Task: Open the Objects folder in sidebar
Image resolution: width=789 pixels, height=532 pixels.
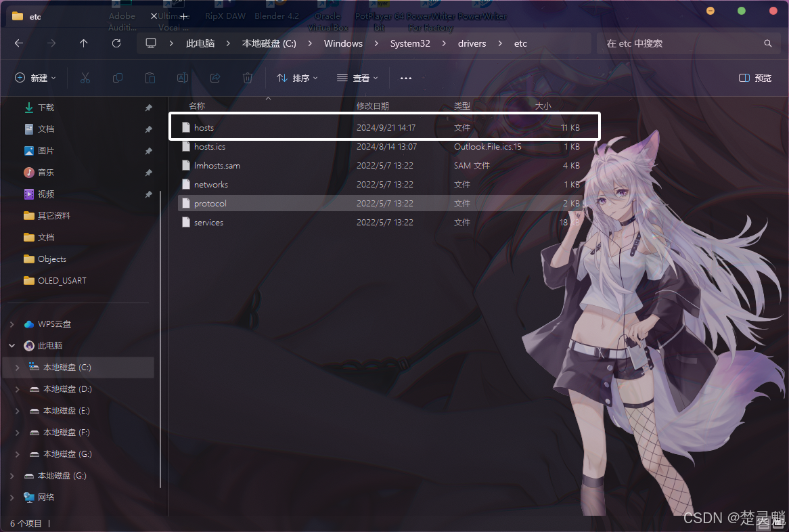Action: tap(52, 259)
